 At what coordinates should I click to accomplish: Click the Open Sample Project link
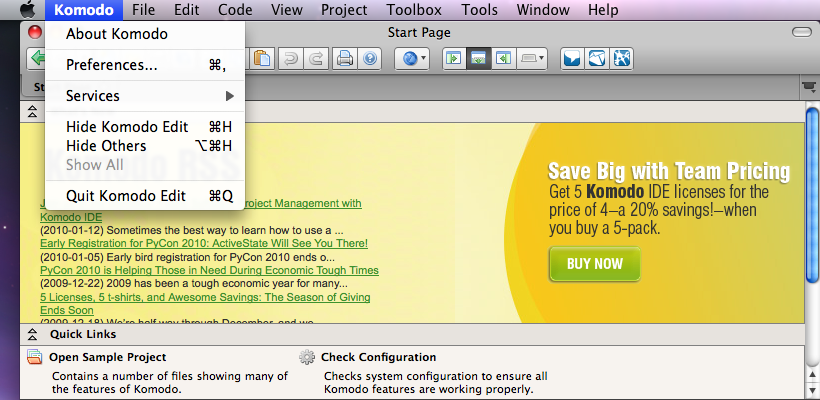point(109,357)
